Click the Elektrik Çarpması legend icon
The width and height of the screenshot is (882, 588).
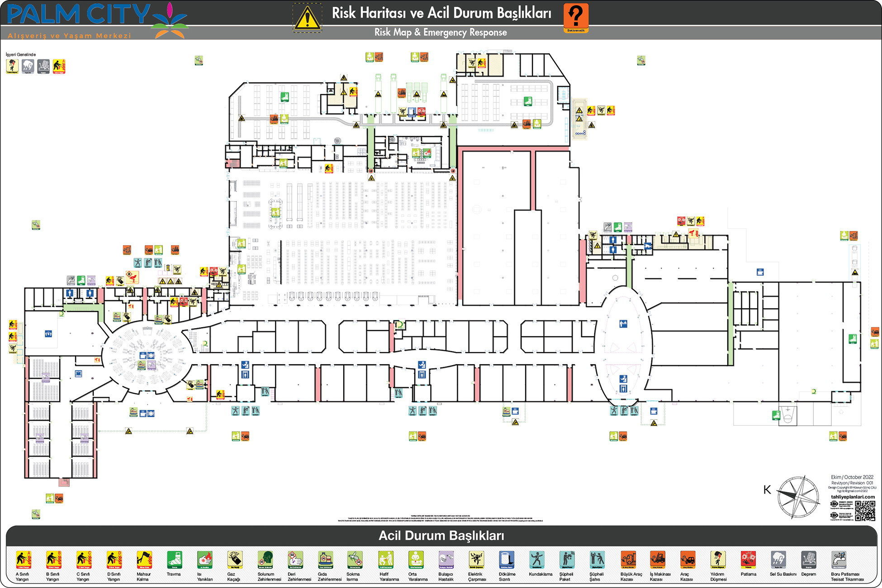pyautogui.click(x=476, y=560)
